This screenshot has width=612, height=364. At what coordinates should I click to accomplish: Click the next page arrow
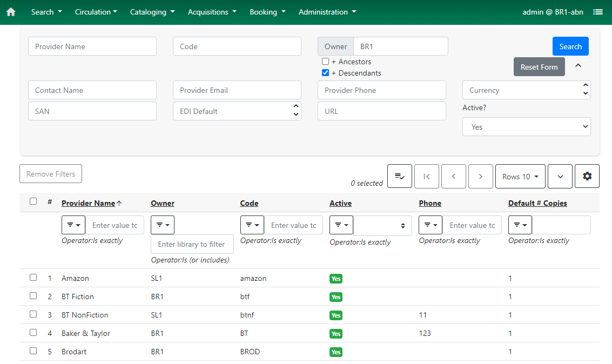point(480,176)
